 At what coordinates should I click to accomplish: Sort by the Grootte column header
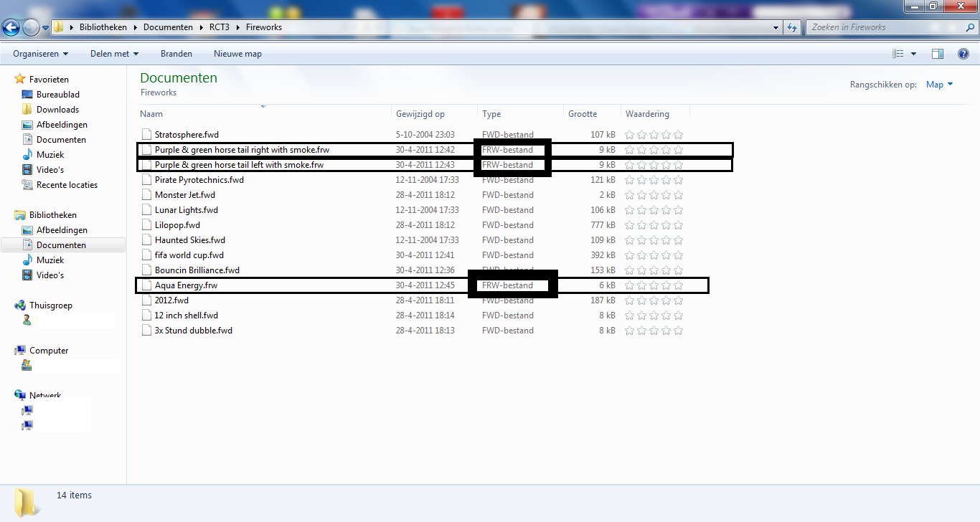coord(583,114)
